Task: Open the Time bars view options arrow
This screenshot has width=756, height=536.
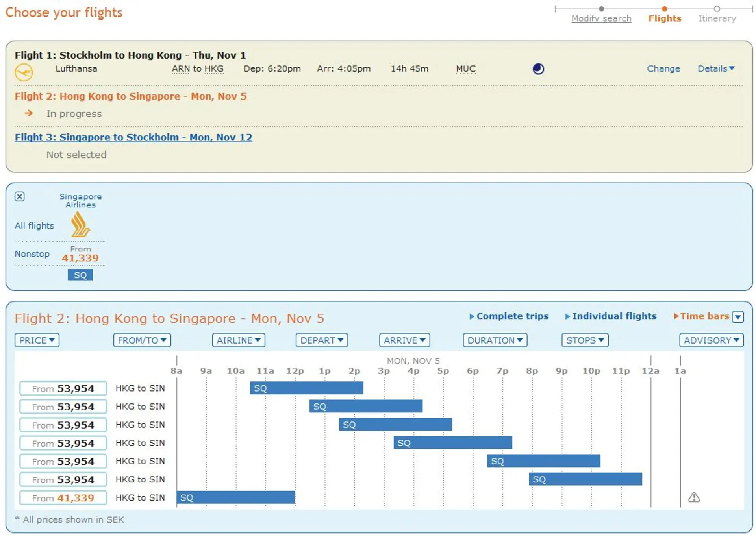Action: [x=738, y=316]
